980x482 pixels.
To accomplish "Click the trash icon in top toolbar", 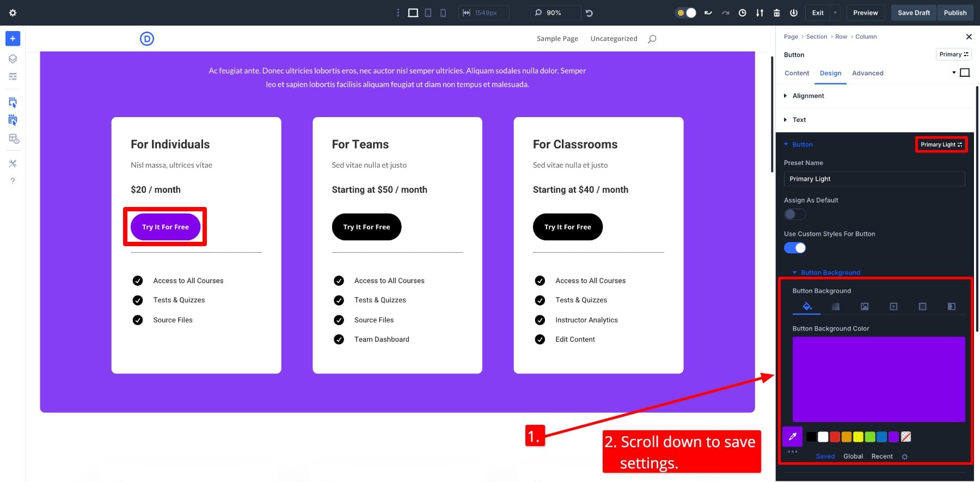I will click(x=777, y=13).
